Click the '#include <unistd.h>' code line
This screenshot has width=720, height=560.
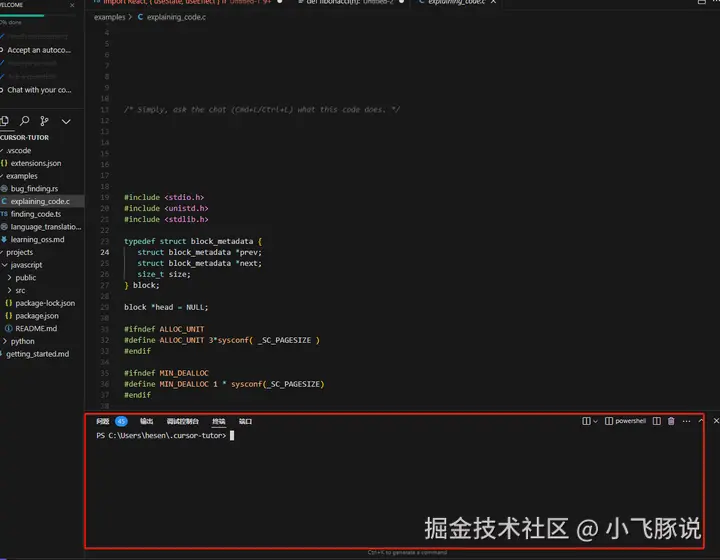(x=166, y=208)
